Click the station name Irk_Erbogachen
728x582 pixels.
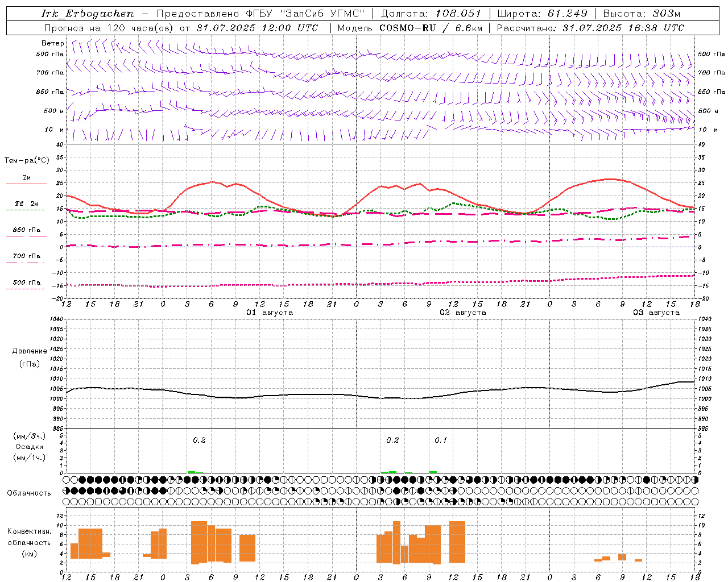pos(88,14)
